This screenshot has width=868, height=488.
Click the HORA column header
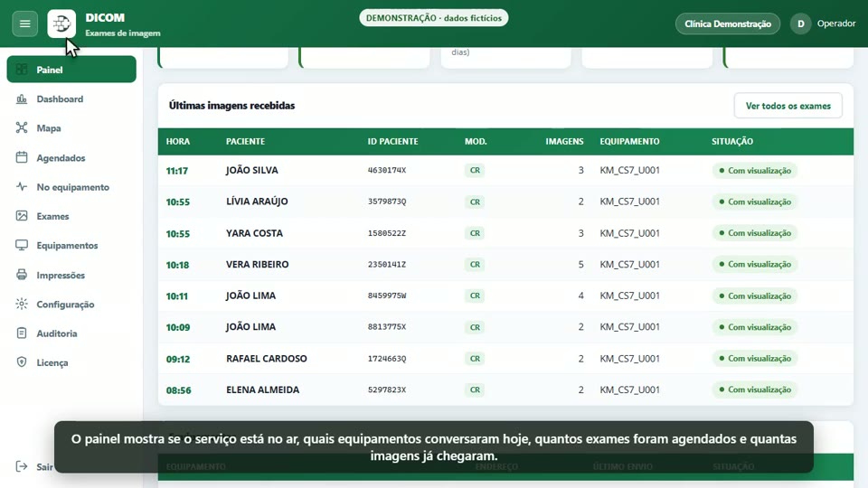point(178,142)
